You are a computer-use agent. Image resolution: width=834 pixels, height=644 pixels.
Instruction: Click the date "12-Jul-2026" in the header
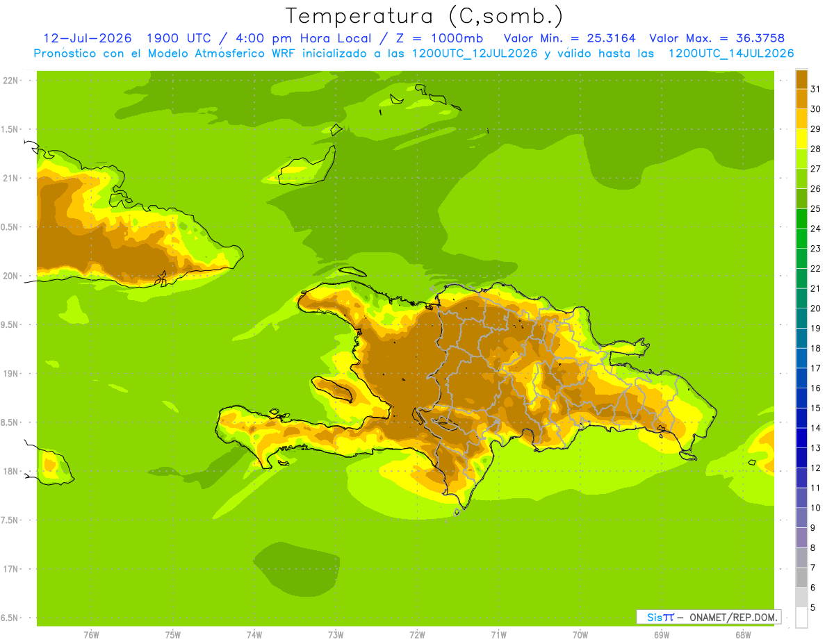[88, 38]
